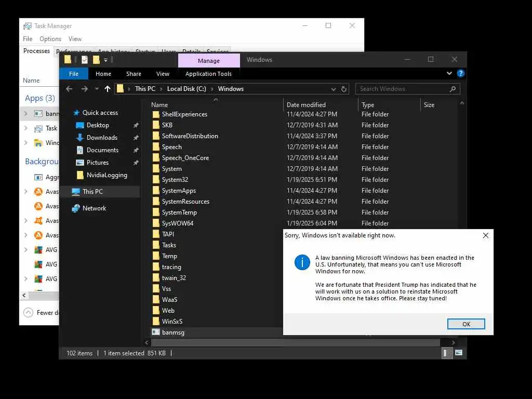Go back using the Explorer back arrow
This screenshot has width=532, height=399.
pos(69,89)
